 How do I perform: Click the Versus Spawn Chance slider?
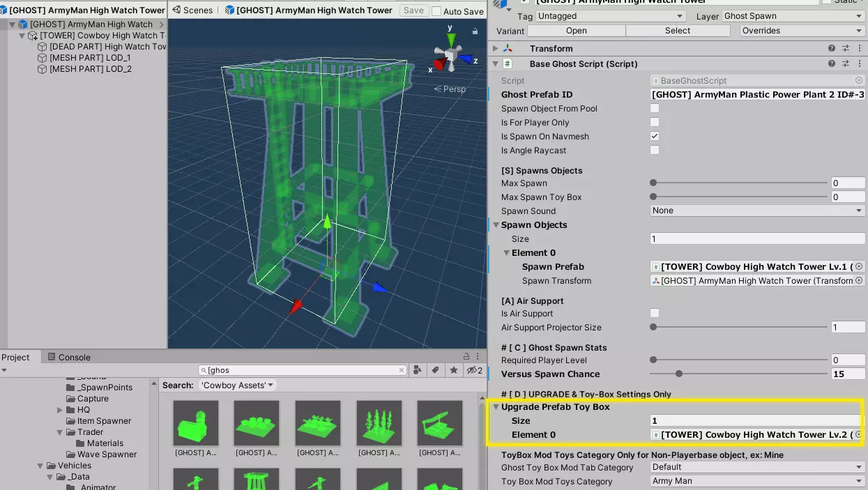739,374
